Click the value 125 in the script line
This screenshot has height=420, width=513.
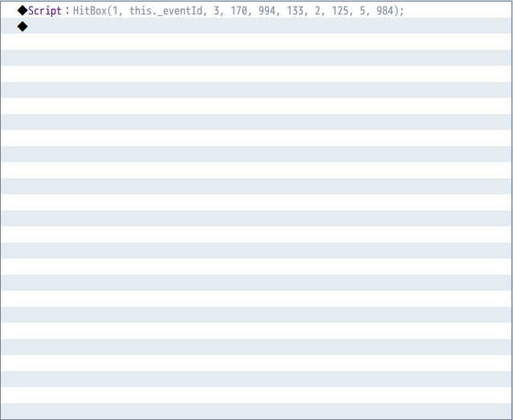(x=340, y=10)
